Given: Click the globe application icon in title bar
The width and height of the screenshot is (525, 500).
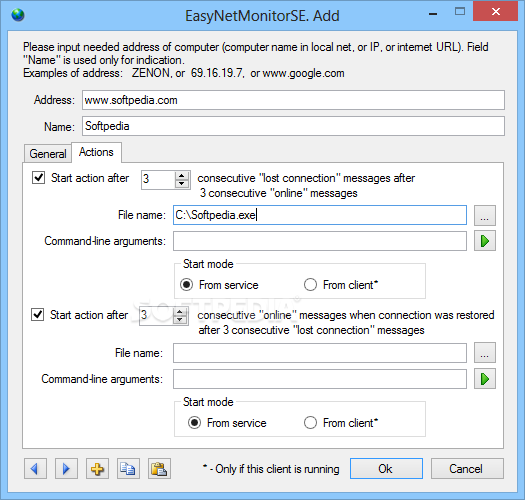Looking at the screenshot, I should pos(18,15).
